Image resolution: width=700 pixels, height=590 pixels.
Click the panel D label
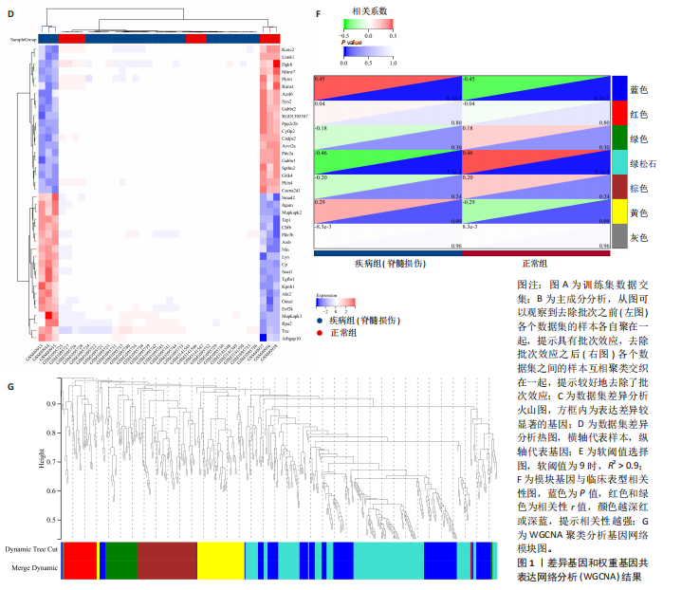click(x=11, y=12)
